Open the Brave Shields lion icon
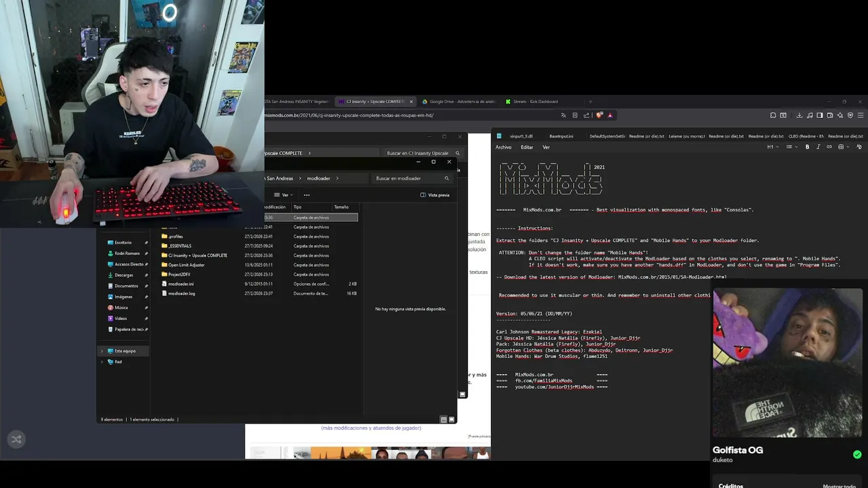 tap(599, 115)
